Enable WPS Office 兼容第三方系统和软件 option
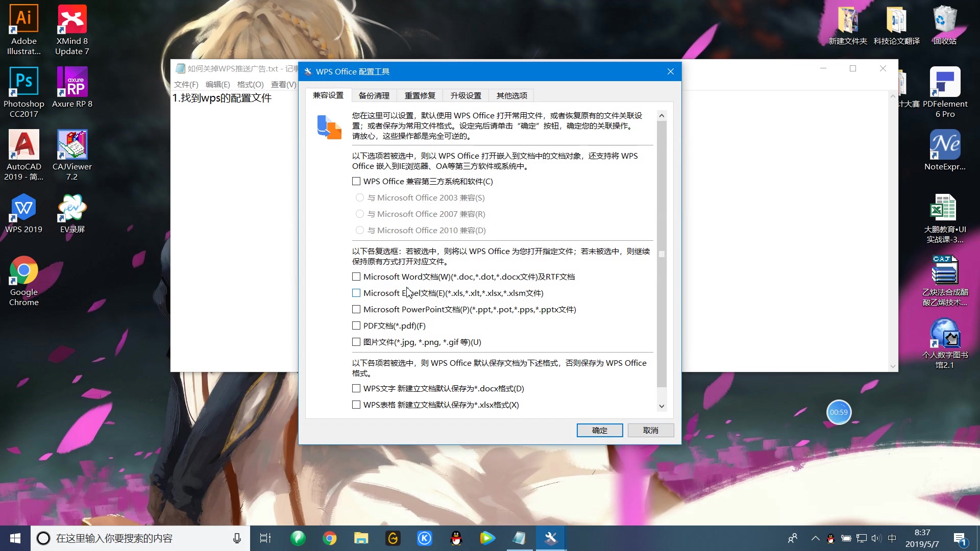Image resolution: width=980 pixels, height=551 pixels. 356,181
